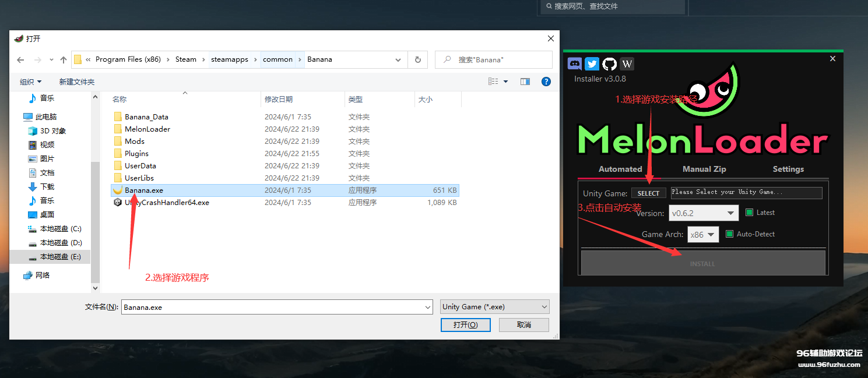Viewport: 868px width, 378px height.
Task: Switch to the Automated tab
Action: (x=620, y=169)
